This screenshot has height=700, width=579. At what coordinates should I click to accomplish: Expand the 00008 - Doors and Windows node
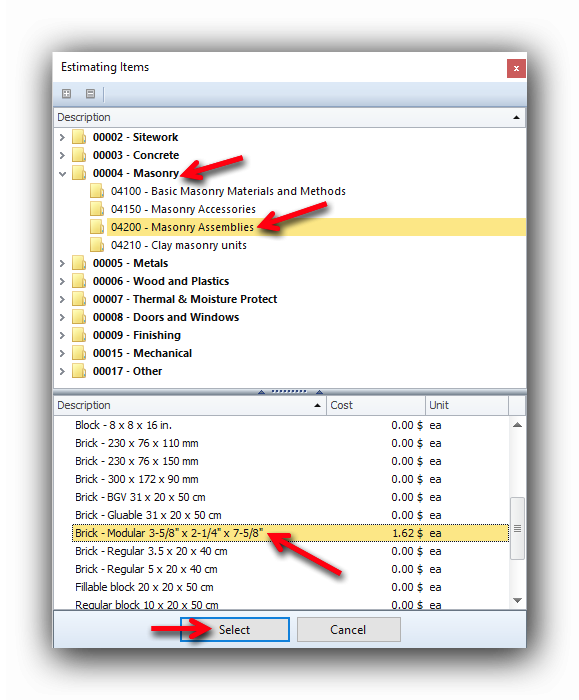coord(62,317)
